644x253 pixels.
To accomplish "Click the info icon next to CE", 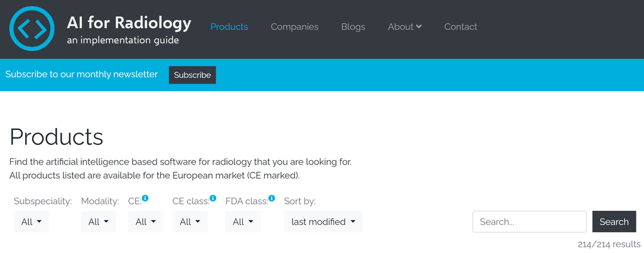I will point(145,198).
